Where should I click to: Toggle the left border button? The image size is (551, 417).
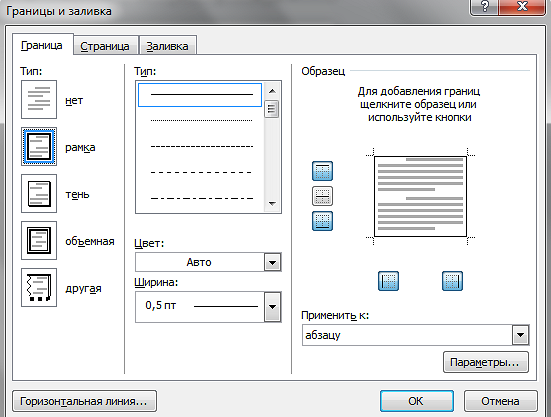click(388, 281)
